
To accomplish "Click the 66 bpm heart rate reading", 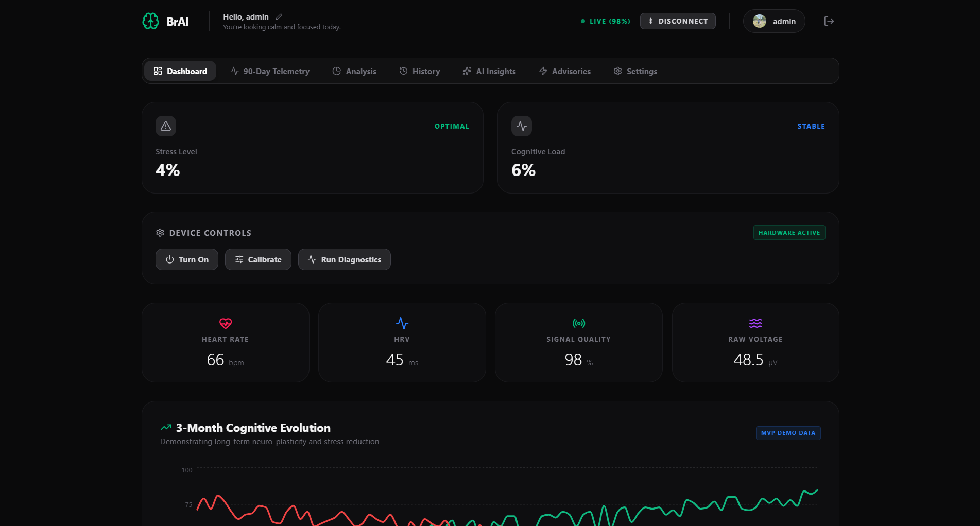I will (226, 360).
